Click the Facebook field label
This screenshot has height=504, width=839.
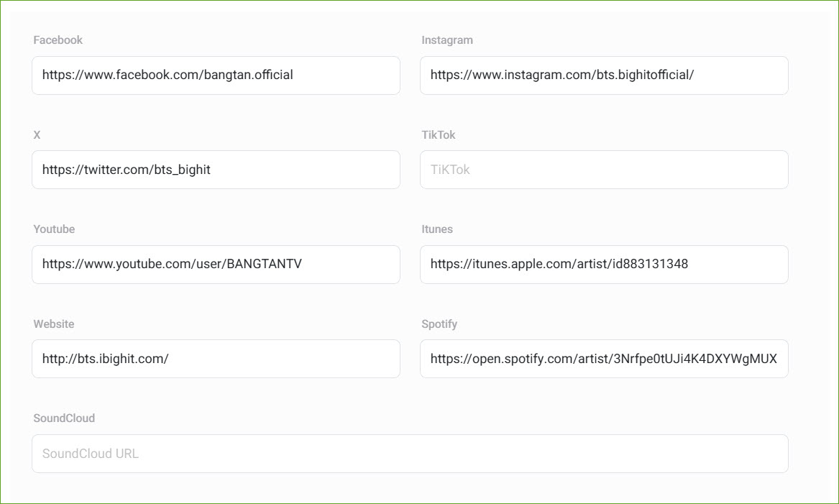click(58, 40)
